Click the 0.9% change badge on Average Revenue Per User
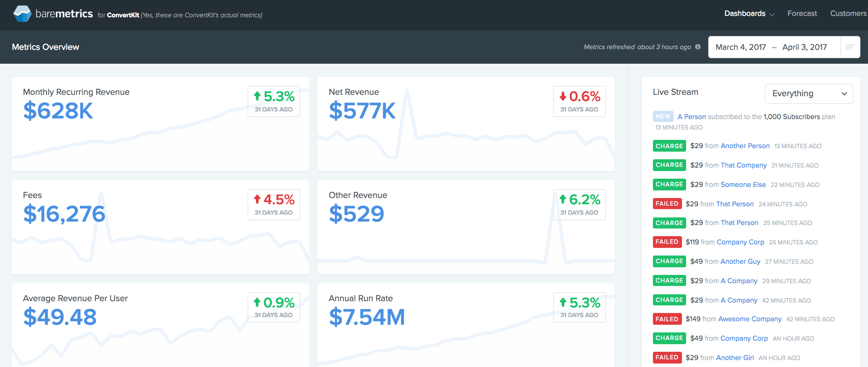Viewport: 868px width, 367px height. click(274, 307)
